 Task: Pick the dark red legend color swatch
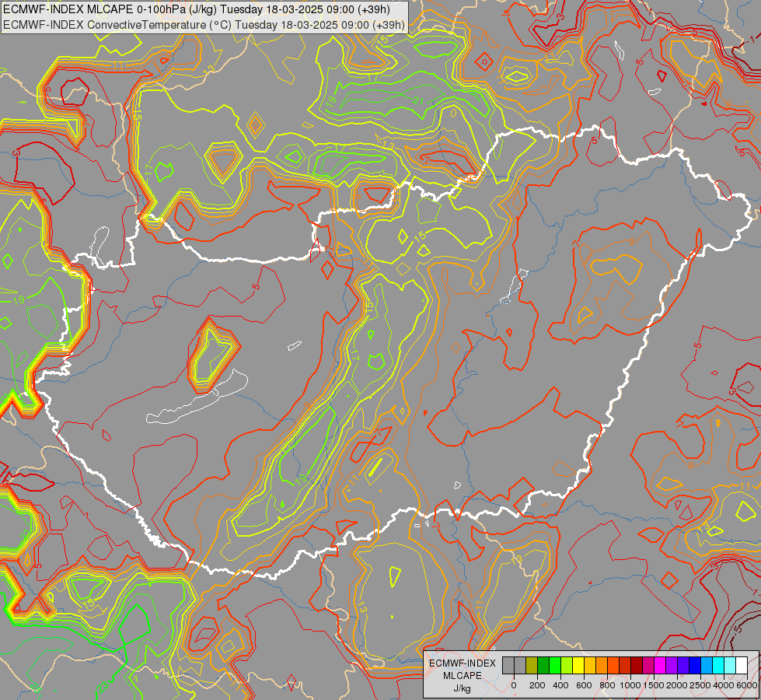click(637, 665)
